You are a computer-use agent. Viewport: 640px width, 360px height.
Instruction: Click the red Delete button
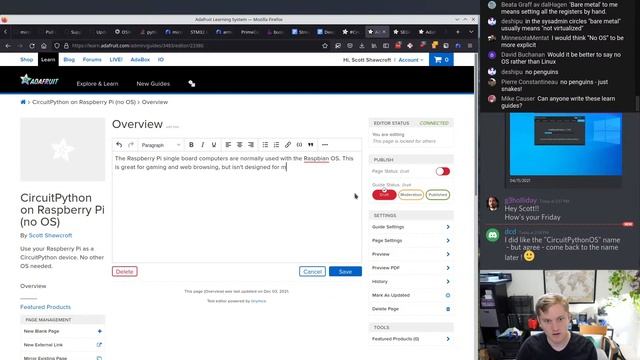coord(124,271)
